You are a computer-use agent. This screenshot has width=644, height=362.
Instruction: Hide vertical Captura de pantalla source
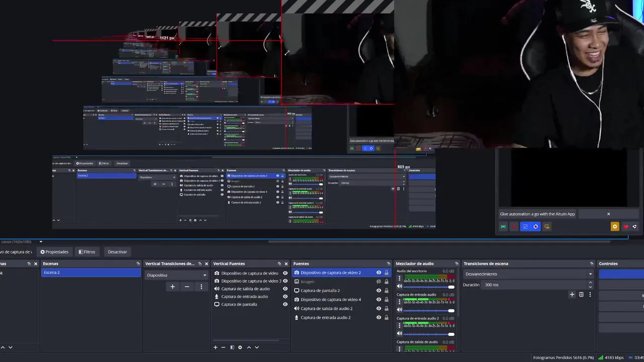pyautogui.click(x=285, y=304)
